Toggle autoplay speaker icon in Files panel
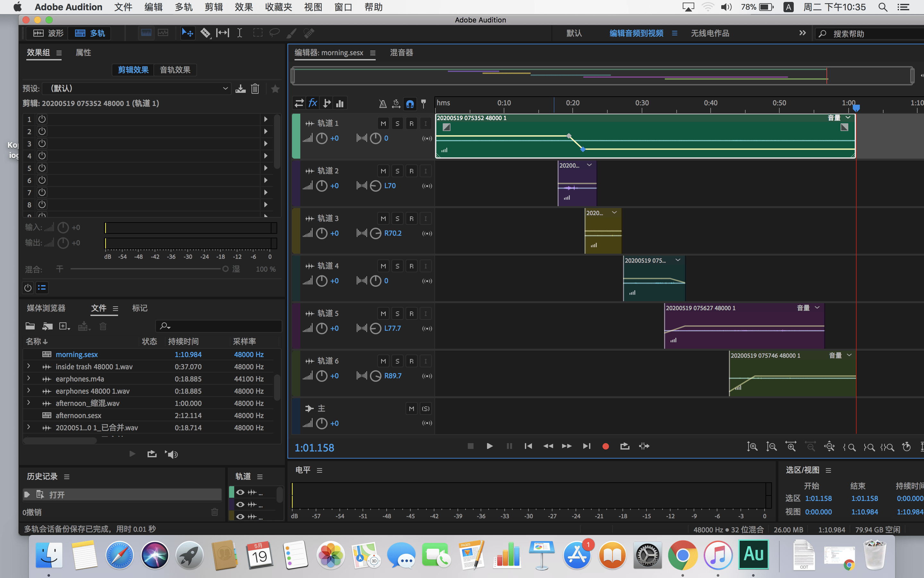Screen dimensions: 924x578 point(171,454)
